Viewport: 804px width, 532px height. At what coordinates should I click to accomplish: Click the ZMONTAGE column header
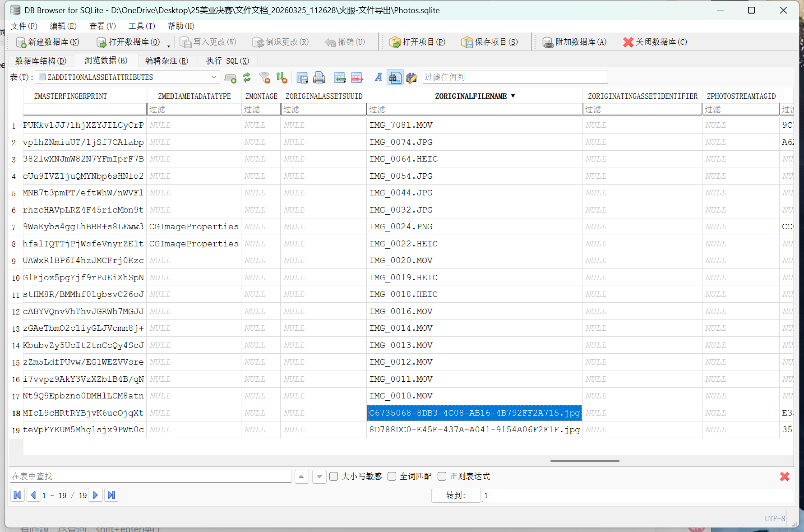click(261, 96)
